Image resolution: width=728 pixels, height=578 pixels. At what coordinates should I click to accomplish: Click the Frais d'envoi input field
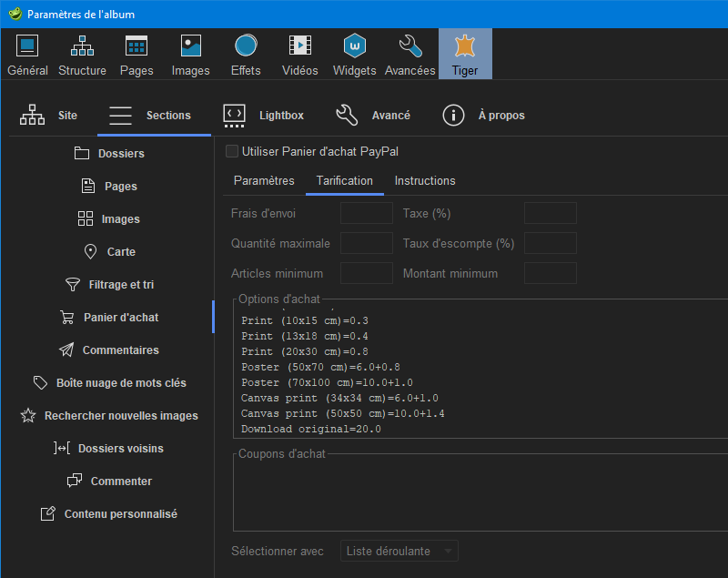tap(366, 214)
